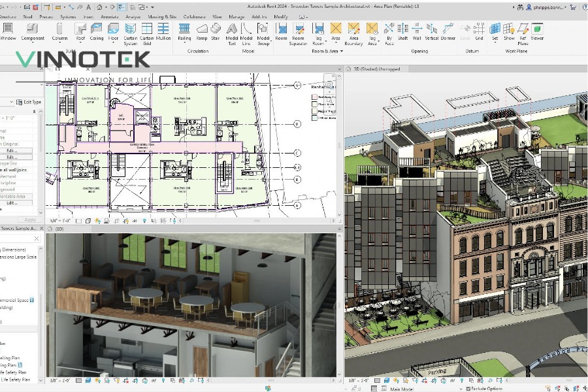This screenshot has height=392, width=588.
Task: Click the L3 plan view vertical scrollbar
Action: 339,144
